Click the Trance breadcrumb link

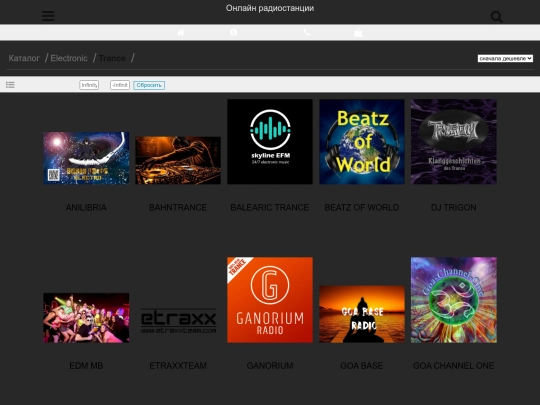(x=112, y=58)
